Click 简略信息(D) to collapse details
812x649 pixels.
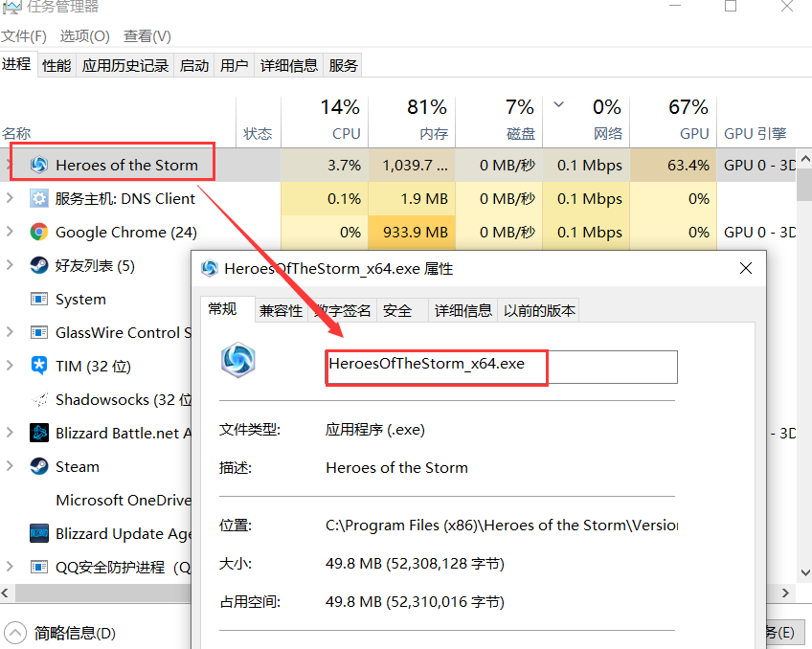(x=60, y=633)
